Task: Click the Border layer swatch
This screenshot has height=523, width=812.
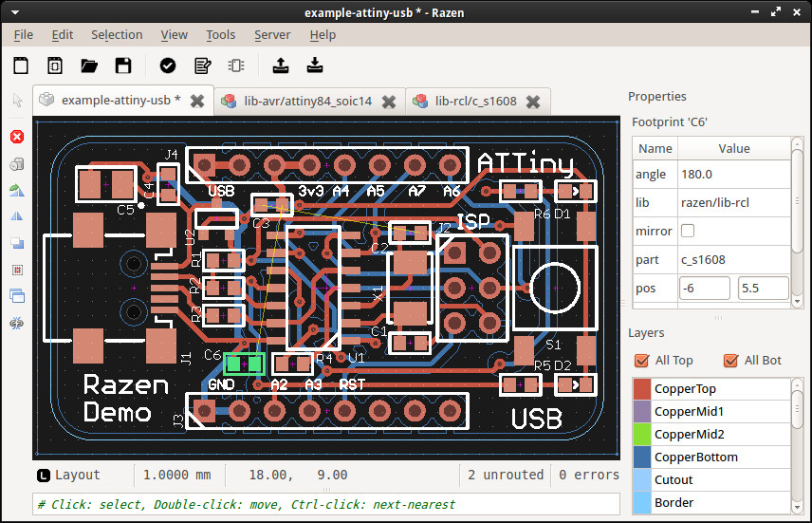Action: coord(642,503)
